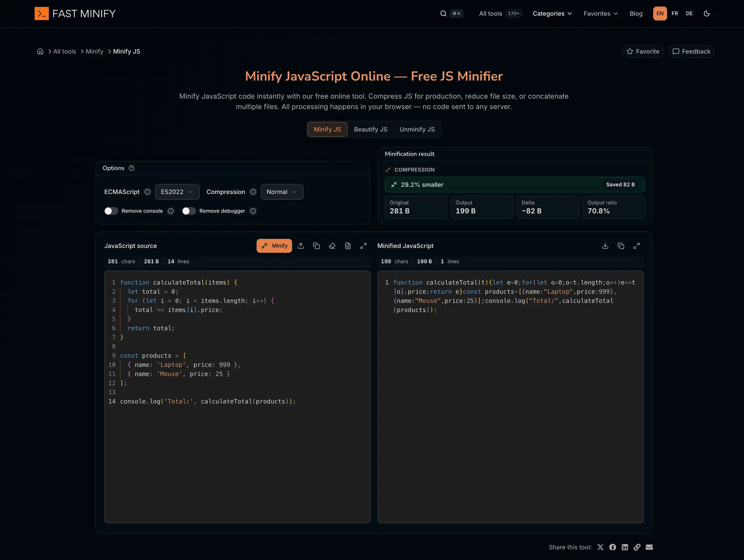Add tool with Favorite button

[643, 51]
